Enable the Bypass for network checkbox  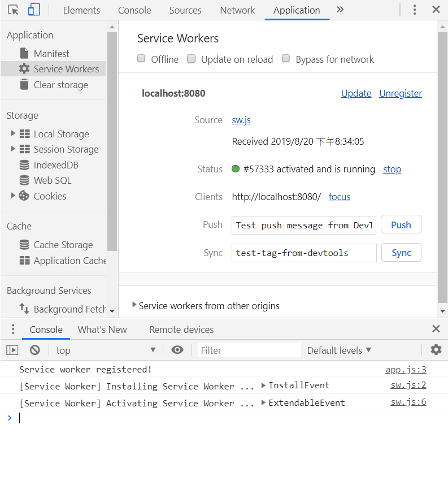pyautogui.click(x=286, y=58)
